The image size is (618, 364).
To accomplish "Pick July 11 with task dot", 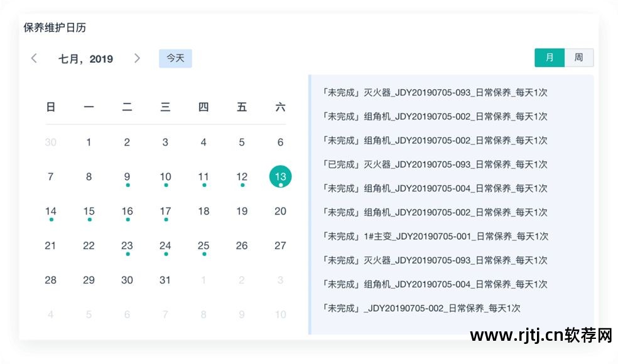I will pos(203,176).
